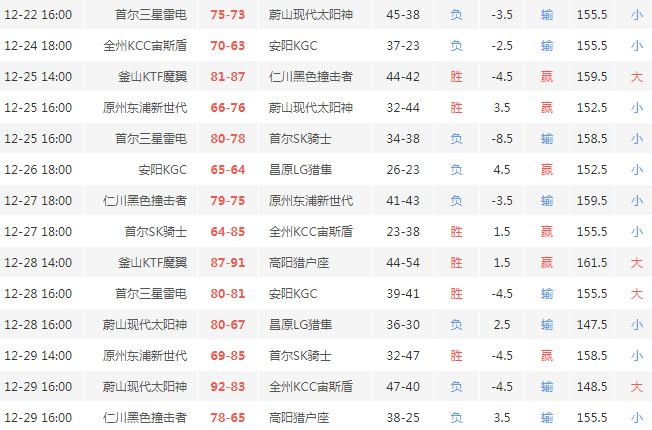The height and width of the screenshot is (430, 652).
Task: Open the 70-63 final score link
Action: (x=227, y=46)
